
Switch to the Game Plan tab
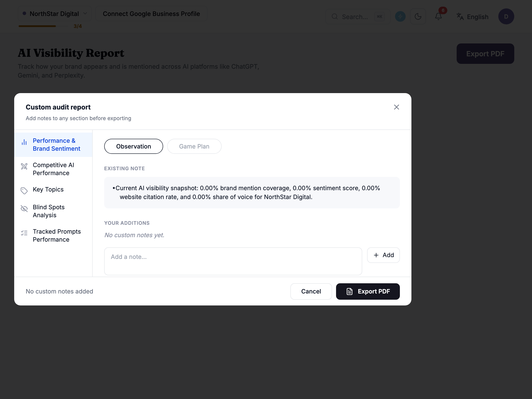[x=194, y=146]
